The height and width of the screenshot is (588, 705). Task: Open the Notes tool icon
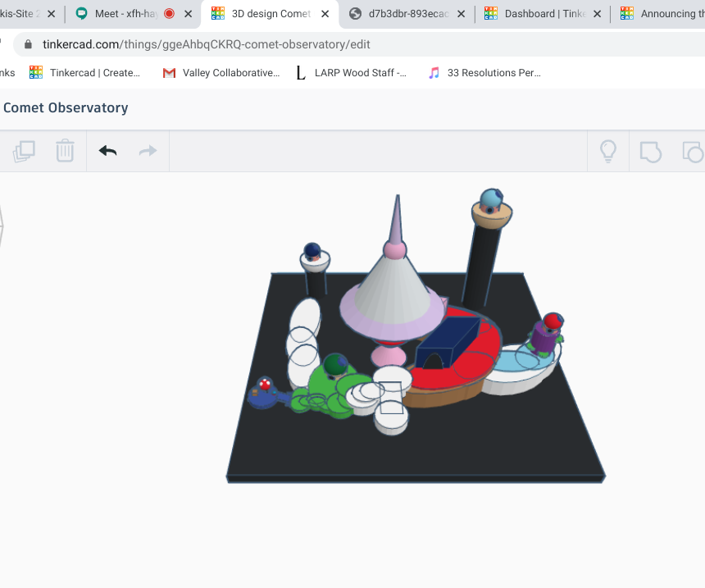tap(651, 152)
